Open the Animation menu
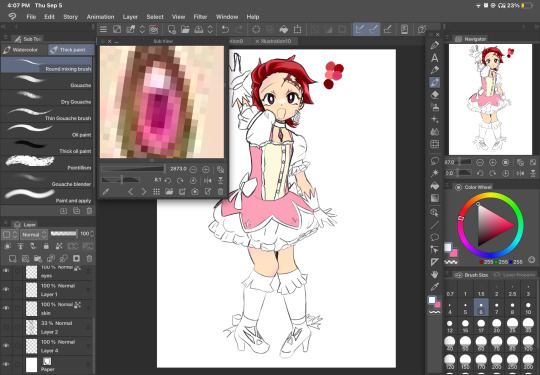 [100, 17]
